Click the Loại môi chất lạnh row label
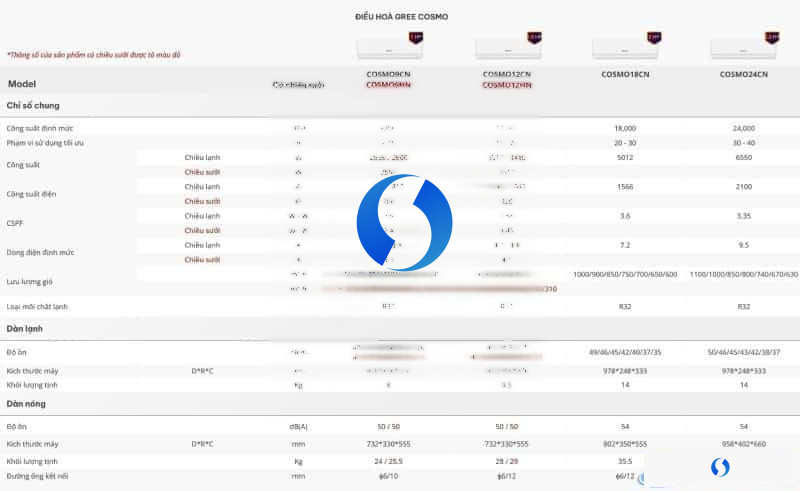This screenshot has height=491, width=800. [37, 307]
